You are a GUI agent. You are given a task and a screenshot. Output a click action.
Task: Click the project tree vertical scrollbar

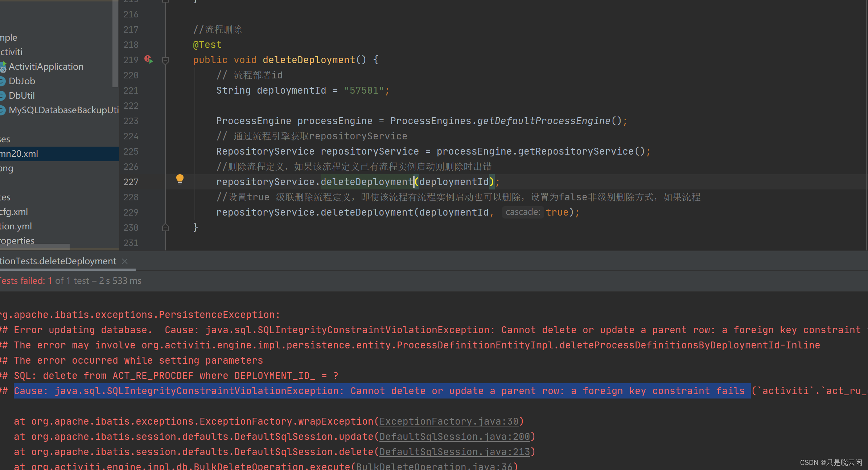pyautogui.click(x=115, y=44)
